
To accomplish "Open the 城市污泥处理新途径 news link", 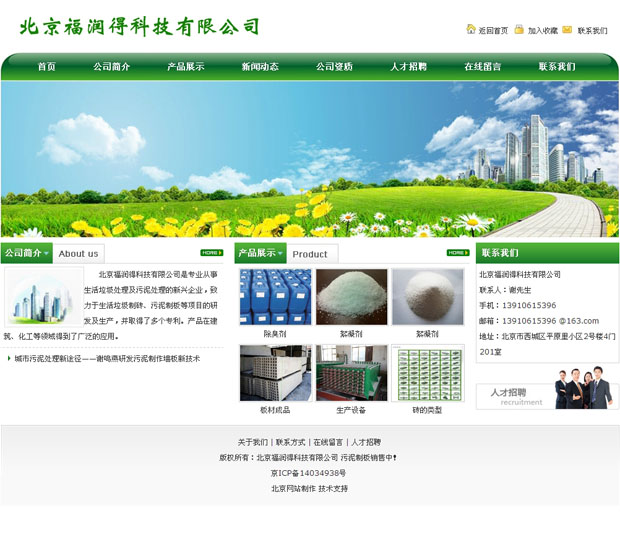I will (107, 358).
